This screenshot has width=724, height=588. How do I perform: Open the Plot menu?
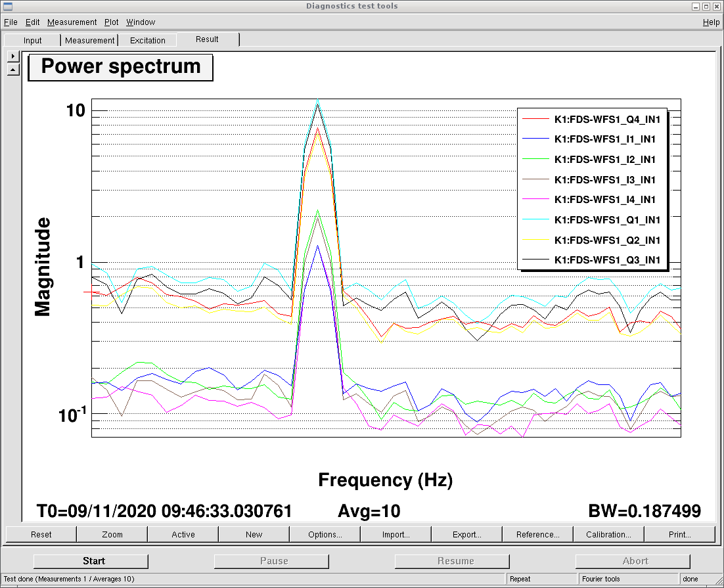point(111,22)
